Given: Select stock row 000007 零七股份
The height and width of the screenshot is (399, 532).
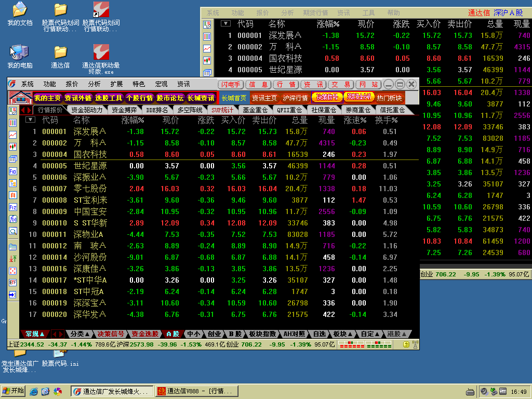Looking at the screenshot, I should [x=219, y=189].
